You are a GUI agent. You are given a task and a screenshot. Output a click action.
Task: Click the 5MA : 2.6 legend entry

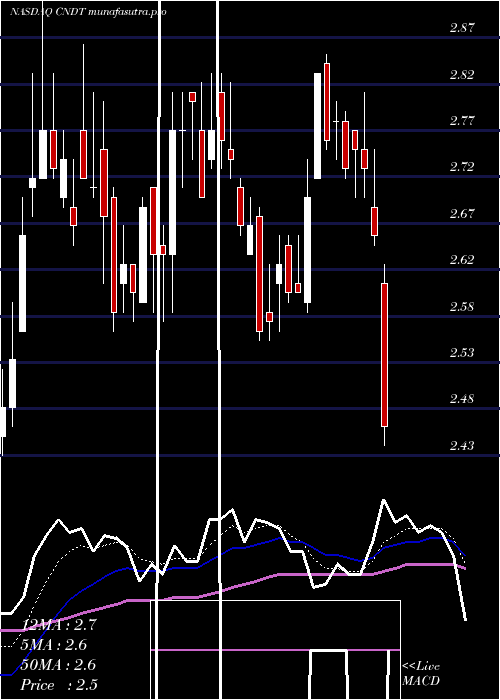pos(54,645)
